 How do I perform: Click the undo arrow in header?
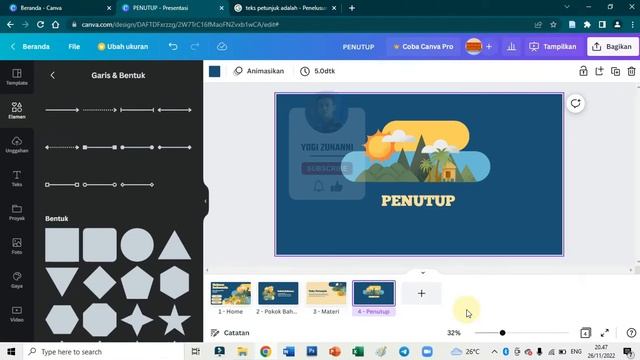click(173, 47)
